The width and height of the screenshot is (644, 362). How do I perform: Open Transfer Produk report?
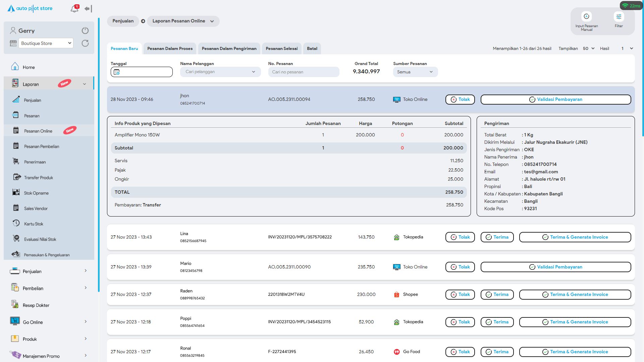click(38, 178)
